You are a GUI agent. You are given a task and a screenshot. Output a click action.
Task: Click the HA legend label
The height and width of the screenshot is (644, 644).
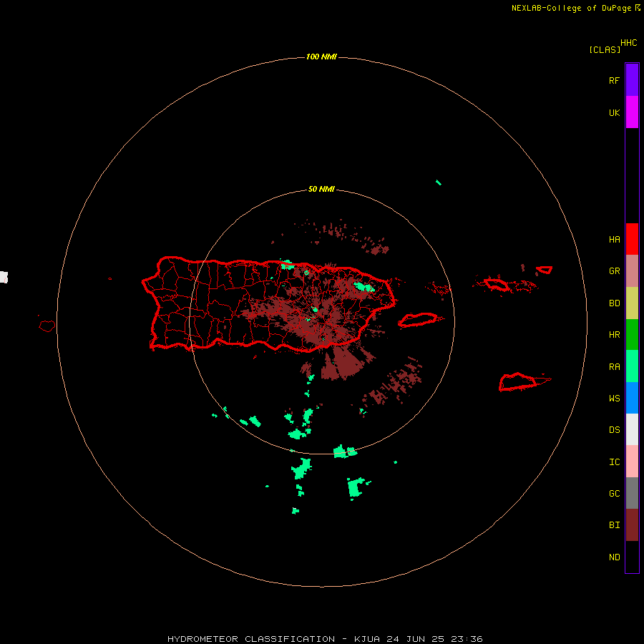614,240
